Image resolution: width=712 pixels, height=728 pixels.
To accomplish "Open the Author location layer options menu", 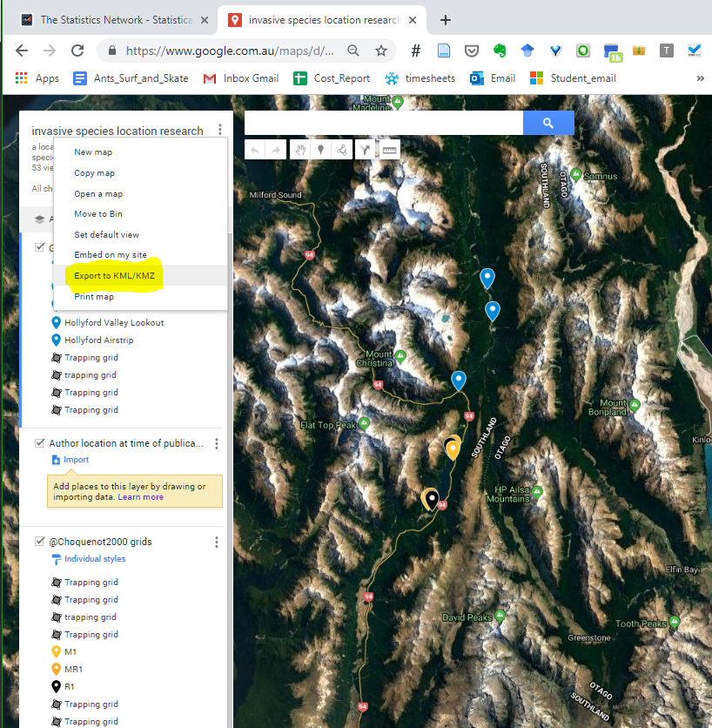I will [x=216, y=443].
